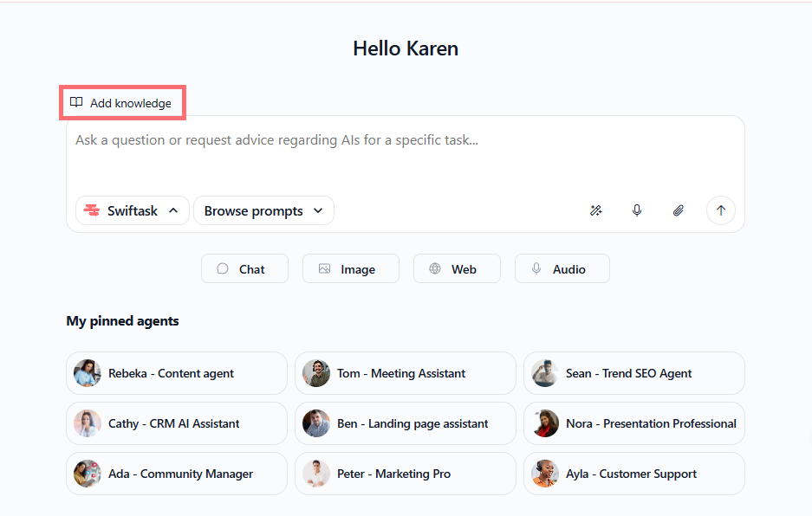Select the Audio mode tab
Image resolution: width=812 pixels, height=516 pixels.
coord(562,268)
